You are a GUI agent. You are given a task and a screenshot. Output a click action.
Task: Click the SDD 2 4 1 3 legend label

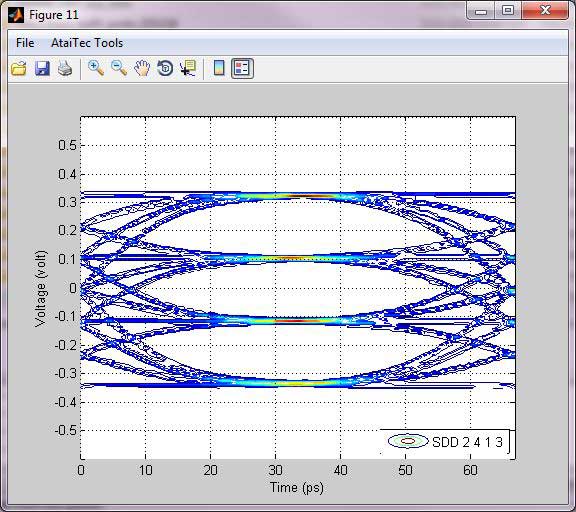[x=467, y=442]
